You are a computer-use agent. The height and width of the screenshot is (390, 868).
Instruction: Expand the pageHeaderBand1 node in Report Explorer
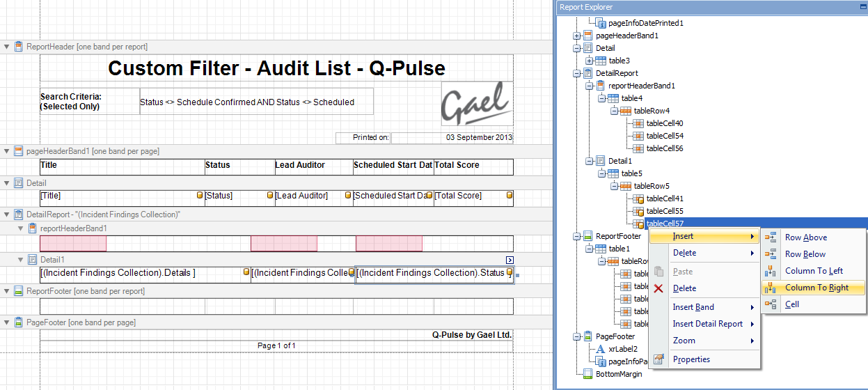[576, 36]
